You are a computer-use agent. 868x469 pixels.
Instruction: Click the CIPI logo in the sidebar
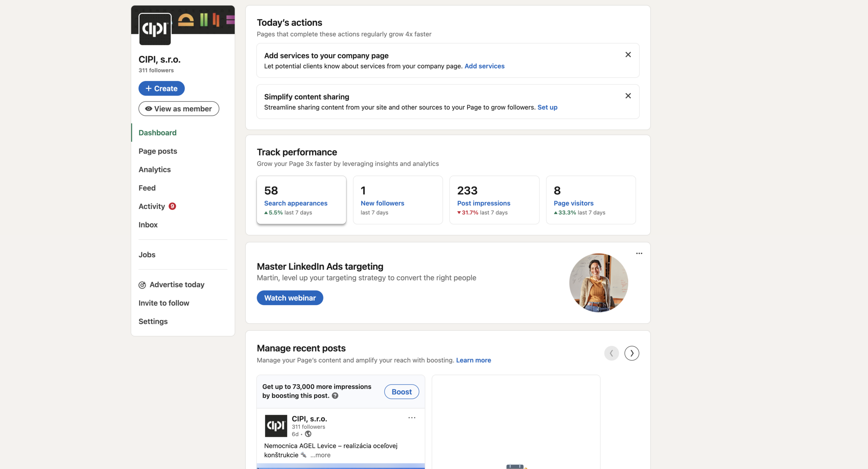[x=155, y=29]
